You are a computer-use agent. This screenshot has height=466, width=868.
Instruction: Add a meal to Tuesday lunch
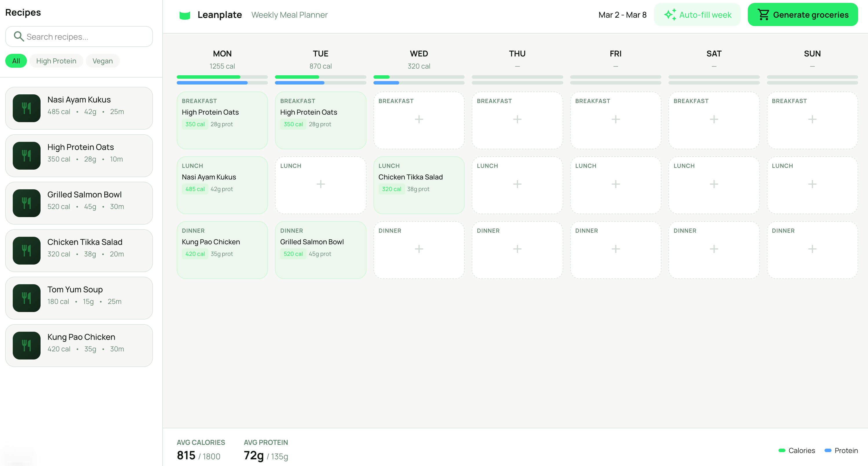point(320,184)
